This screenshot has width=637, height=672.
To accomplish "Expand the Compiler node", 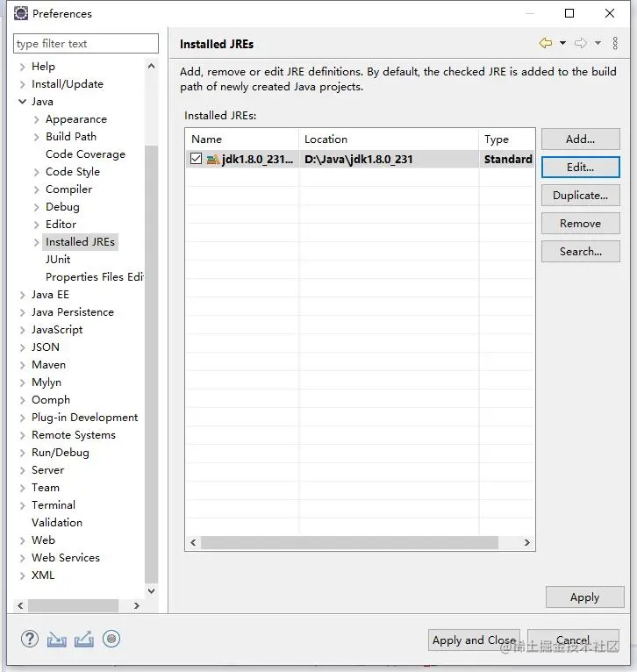I will [37, 189].
